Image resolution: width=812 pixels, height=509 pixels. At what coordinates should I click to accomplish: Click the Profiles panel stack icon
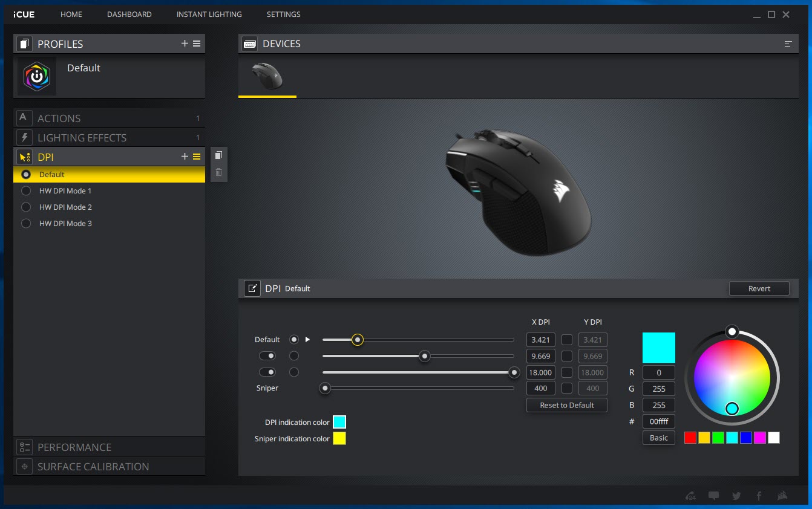[x=24, y=44]
